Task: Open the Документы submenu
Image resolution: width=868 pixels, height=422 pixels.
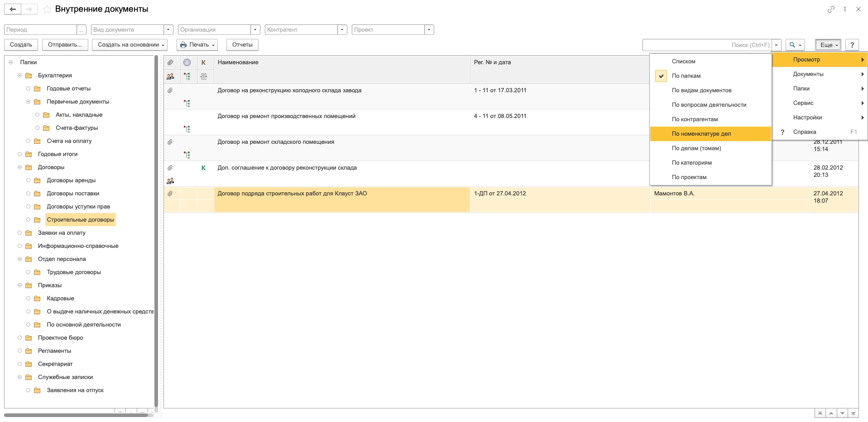Action: click(x=808, y=74)
